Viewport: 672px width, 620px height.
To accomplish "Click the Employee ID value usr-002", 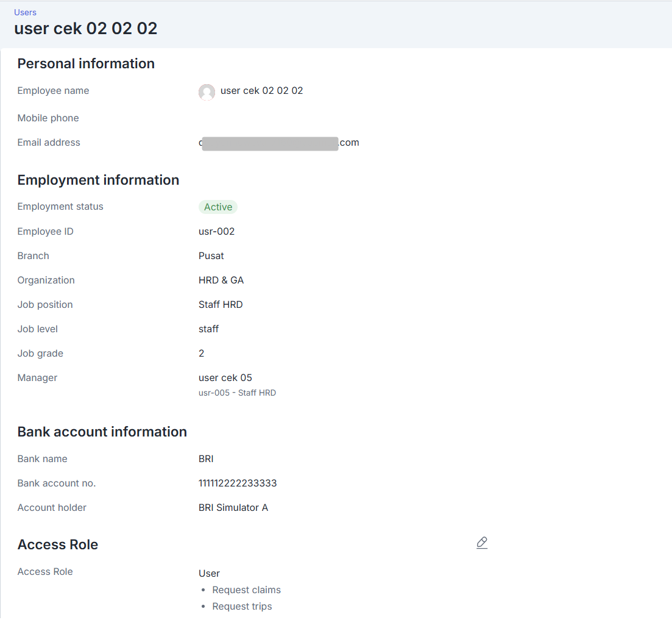I will [x=216, y=232].
